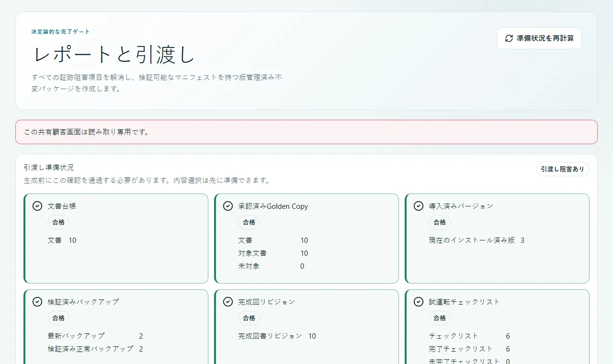This screenshot has width=613, height=364.
Task: Click the 検証済みバックアップ card title
Action: (83, 302)
